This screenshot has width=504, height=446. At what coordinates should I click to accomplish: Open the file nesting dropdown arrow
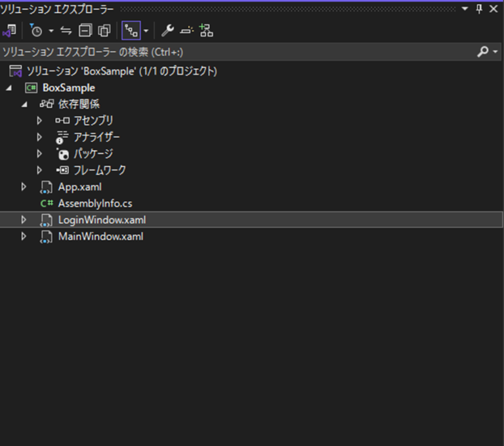(146, 31)
